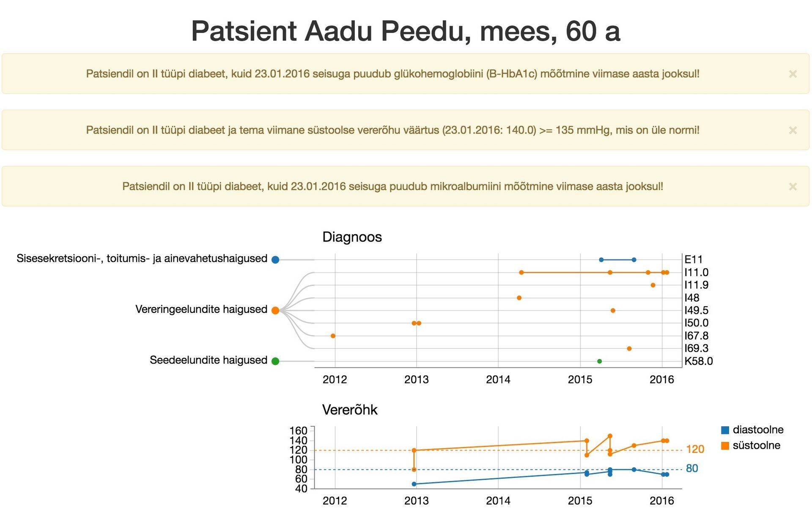Toggle the süstoolne legend square

(725, 446)
